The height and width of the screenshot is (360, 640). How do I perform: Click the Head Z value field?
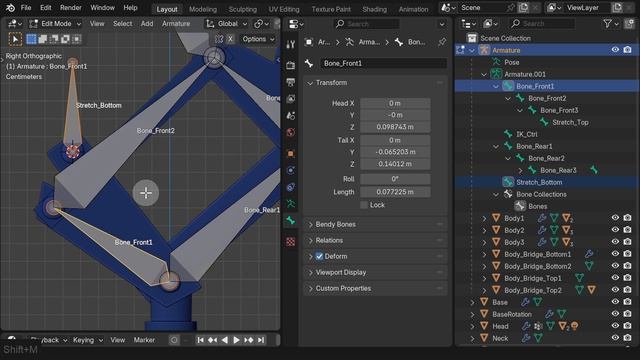(395, 127)
